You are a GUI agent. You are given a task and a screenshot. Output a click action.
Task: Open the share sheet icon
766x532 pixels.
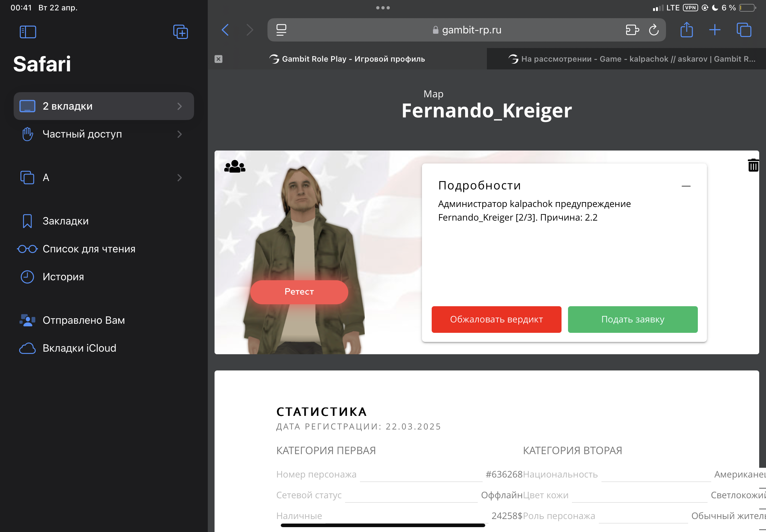686,30
